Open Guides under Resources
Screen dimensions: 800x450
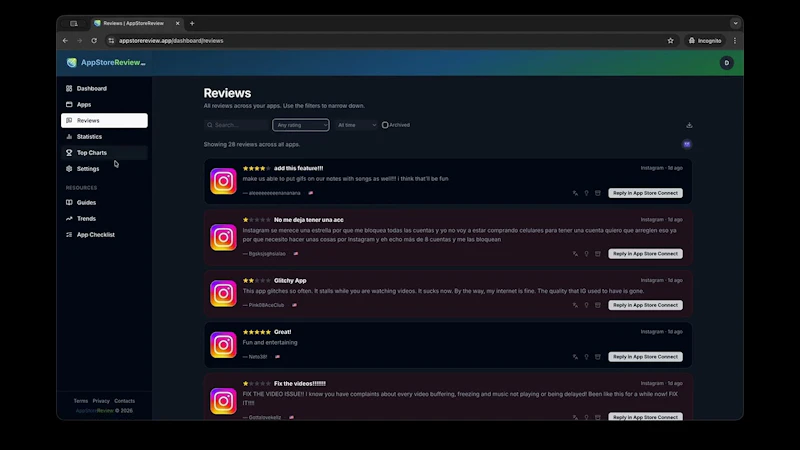click(104, 203)
